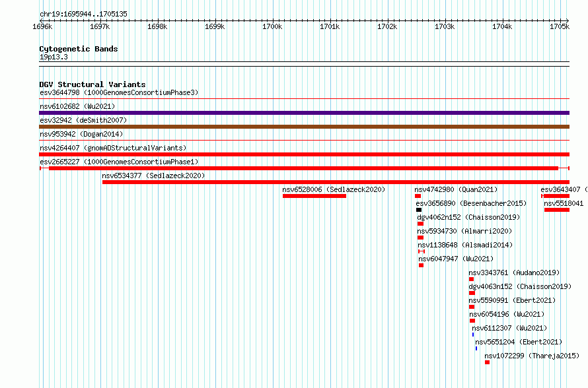Click the chr19:1695944..1705135 region label
The height and width of the screenshot is (388, 588).
(83, 15)
